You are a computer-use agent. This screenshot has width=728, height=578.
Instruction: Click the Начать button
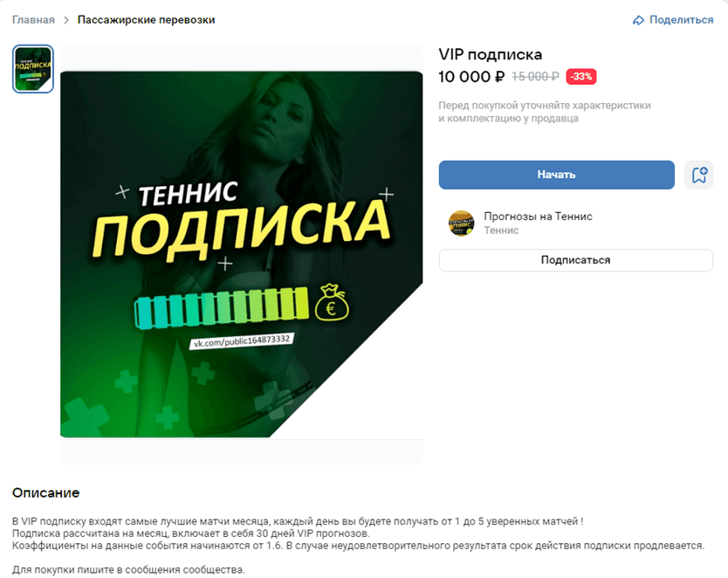pos(556,175)
